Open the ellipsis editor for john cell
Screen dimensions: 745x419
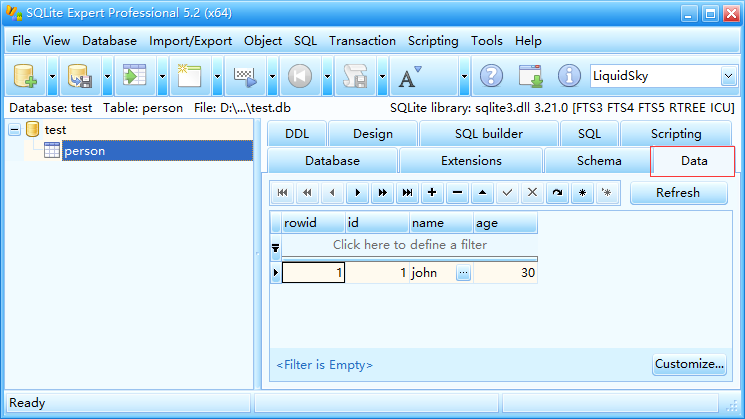[463, 273]
